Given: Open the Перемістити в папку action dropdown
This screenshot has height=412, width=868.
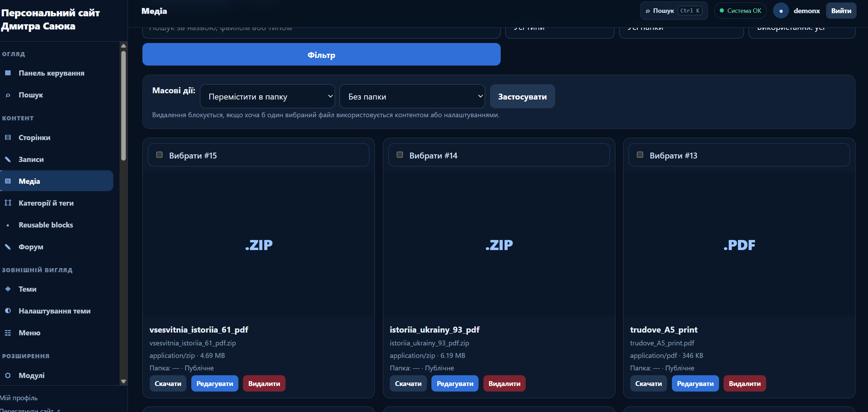Looking at the screenshot, I should pos(268,96).
